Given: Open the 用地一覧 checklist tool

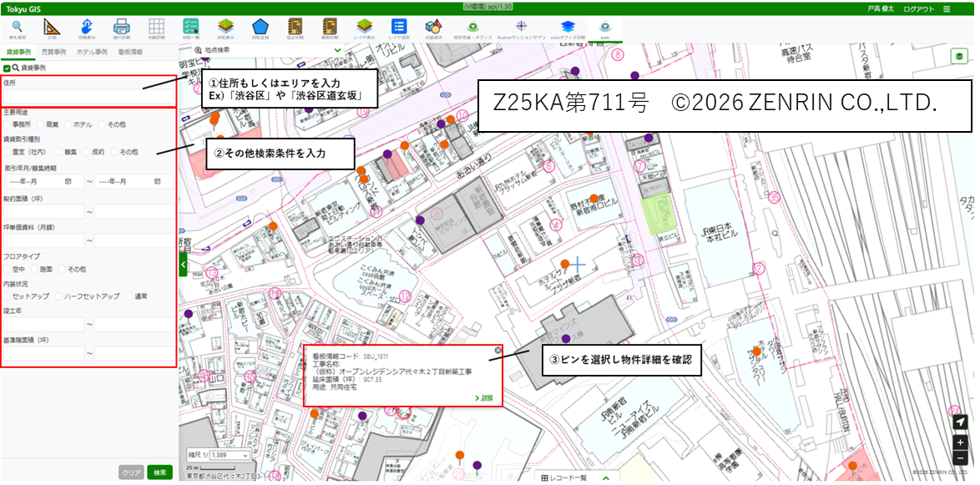Looking at the screenshot, I should [190, 29].
